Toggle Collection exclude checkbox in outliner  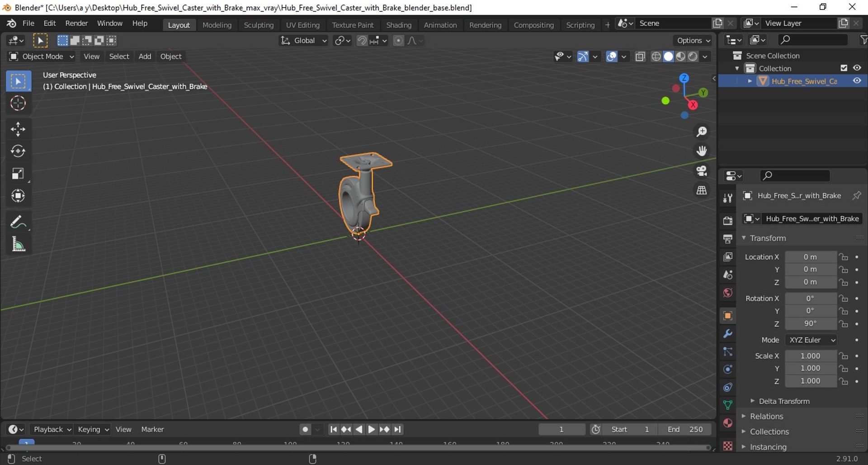tap(844, 68)
